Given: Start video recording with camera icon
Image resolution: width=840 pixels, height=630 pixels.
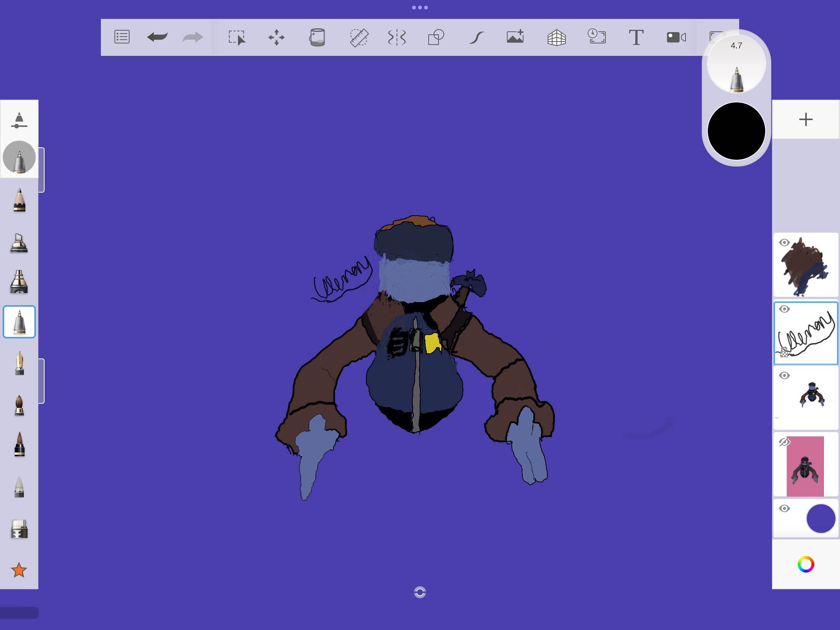Looking at the screenshot, I should coord(676,37).
